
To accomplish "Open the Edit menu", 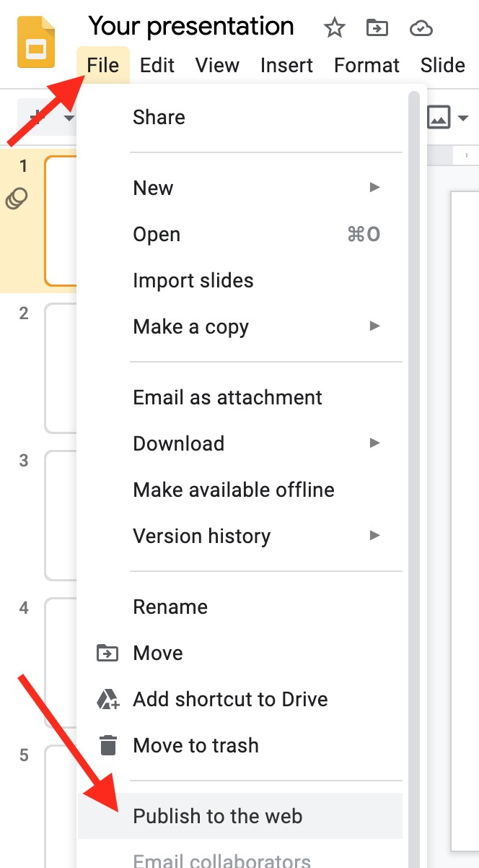I will click(157, 65).
